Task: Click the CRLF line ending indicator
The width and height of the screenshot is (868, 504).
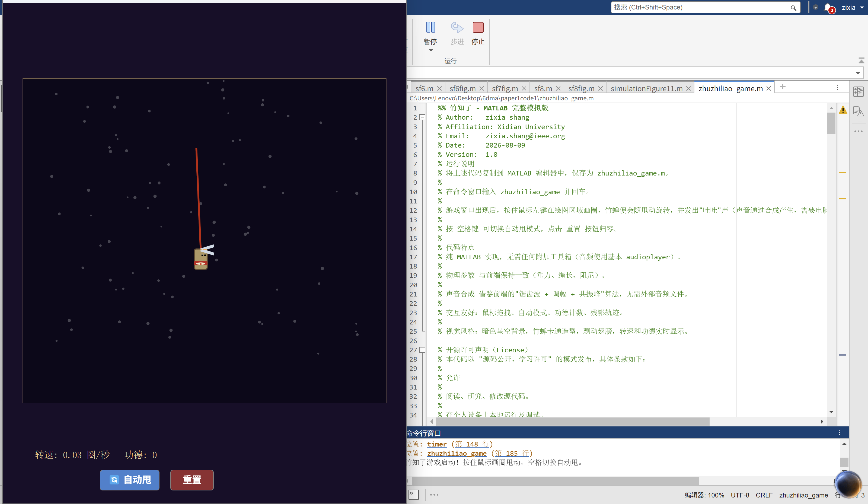Action: pyautogui.click(x=764, y=495)
